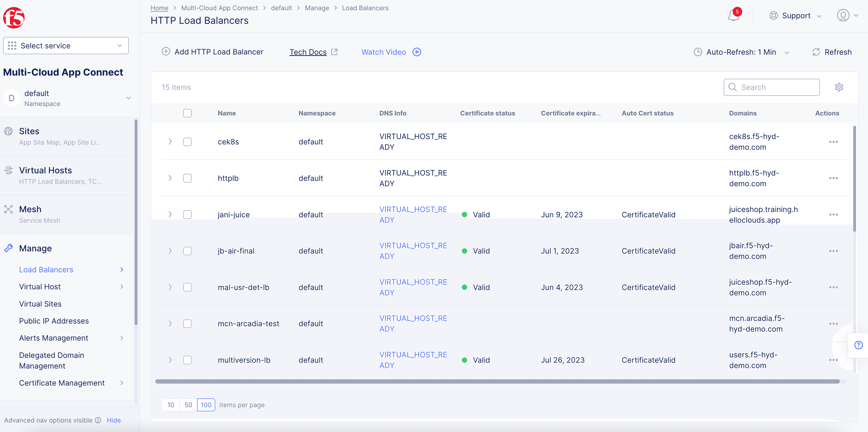Tick the mal-usr-det-lb checkbox

(x=187, y=287)
